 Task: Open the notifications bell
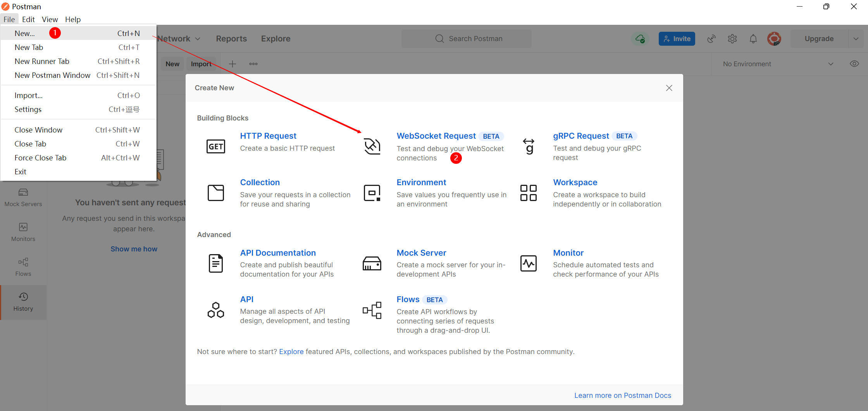pyautogui.click(x=753, y=39)
